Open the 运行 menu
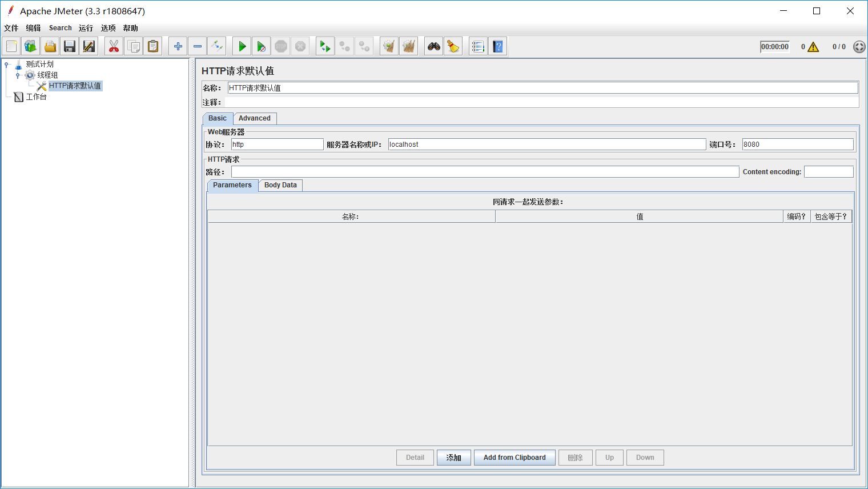The image size is (868, 489). tap(86, 27)
